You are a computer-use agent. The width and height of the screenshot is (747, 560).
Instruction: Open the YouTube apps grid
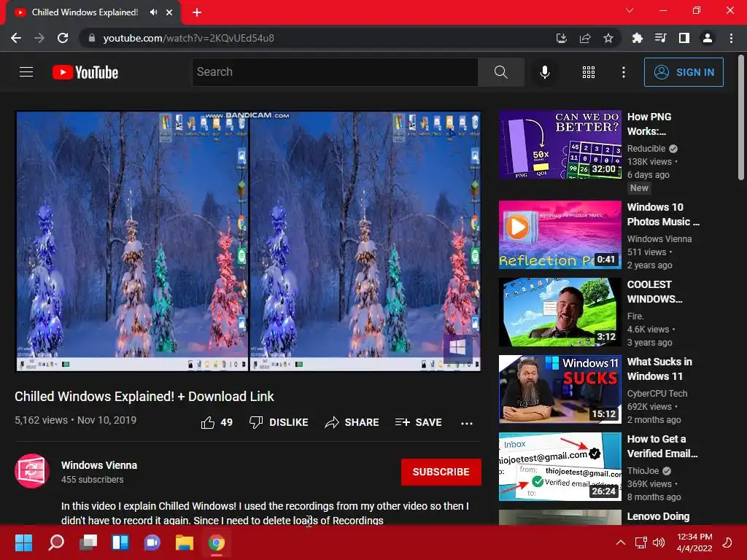(589, 72)
